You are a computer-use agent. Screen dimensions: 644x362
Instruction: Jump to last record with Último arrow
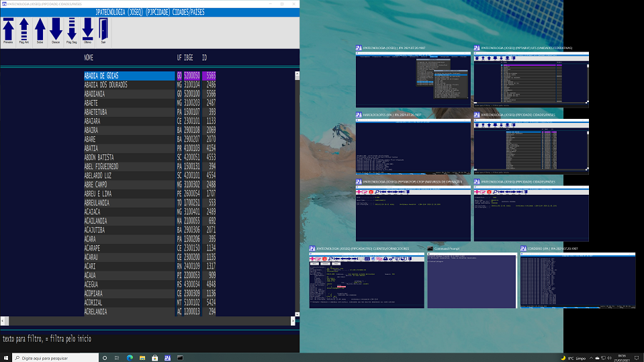point(87,31)
